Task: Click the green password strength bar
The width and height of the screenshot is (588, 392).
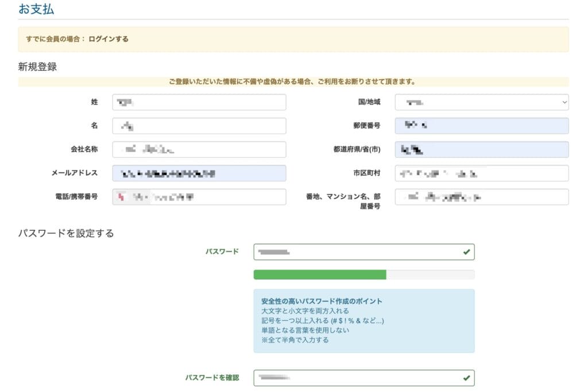Action: point(320,274)
